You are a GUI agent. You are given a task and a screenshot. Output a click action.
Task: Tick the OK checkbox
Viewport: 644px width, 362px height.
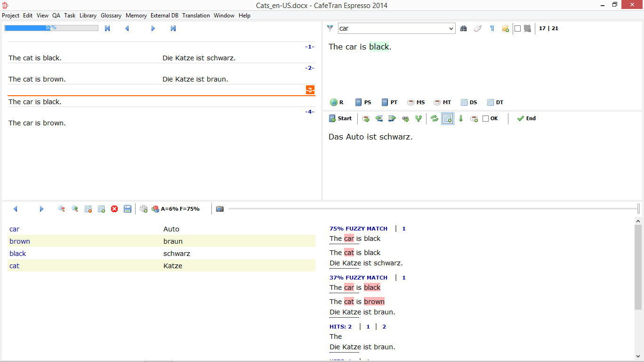486,119
